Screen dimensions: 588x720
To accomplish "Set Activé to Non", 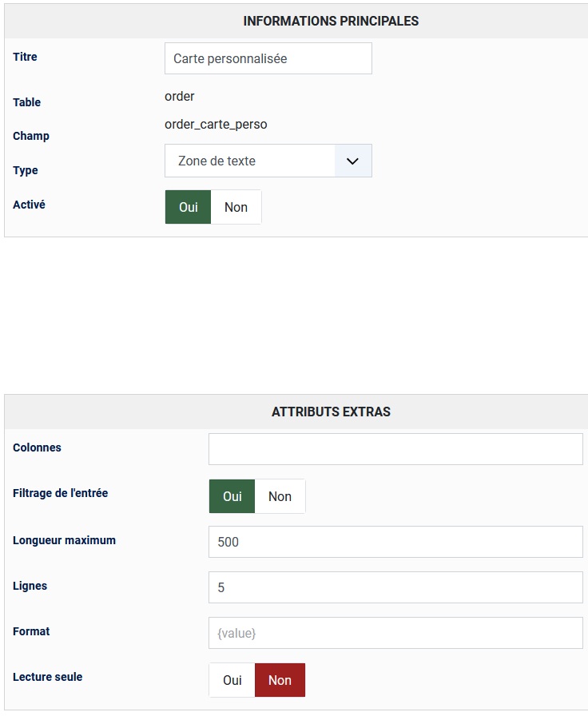I will (x=236, y=207).
